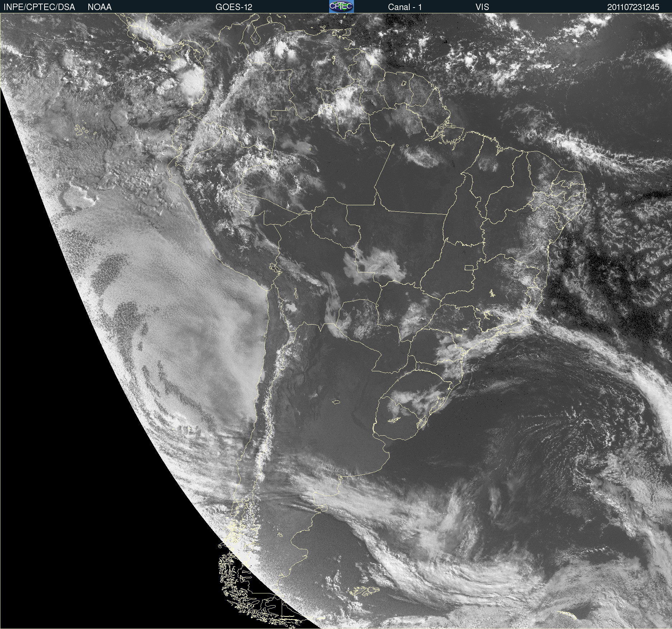Click the VIS channel label

(482, 7)
